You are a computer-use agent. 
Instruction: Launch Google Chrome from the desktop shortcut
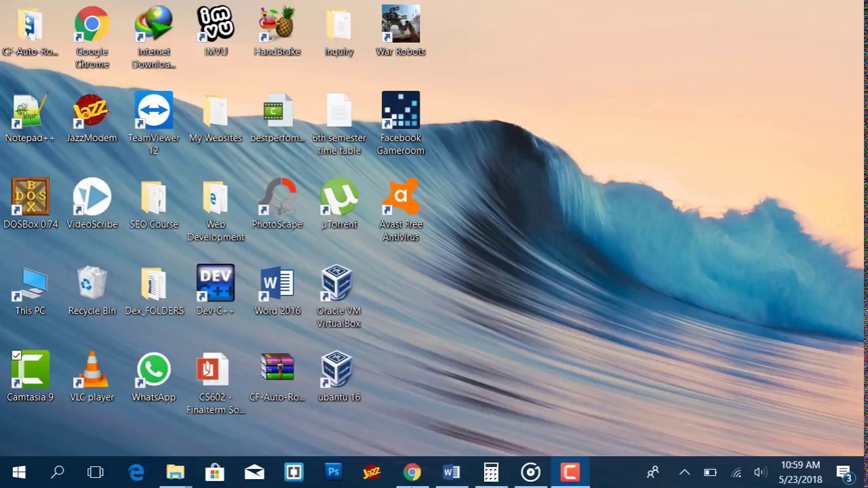tap(92, 38)
